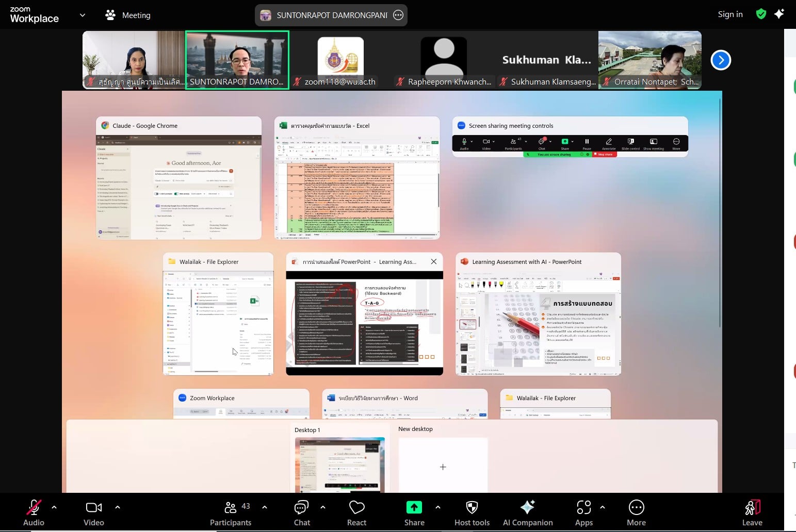Screen dimensions: 796x532
Task: Click Pause in the screen sharing controls bar
Action: pos(587,143)
